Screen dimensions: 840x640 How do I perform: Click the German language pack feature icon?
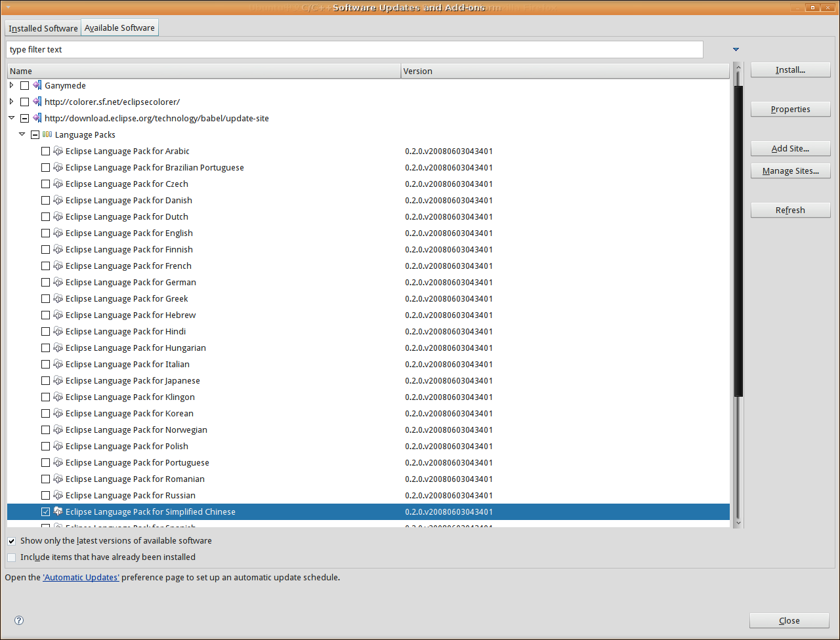pyautogui.click(x=58, y=282)
